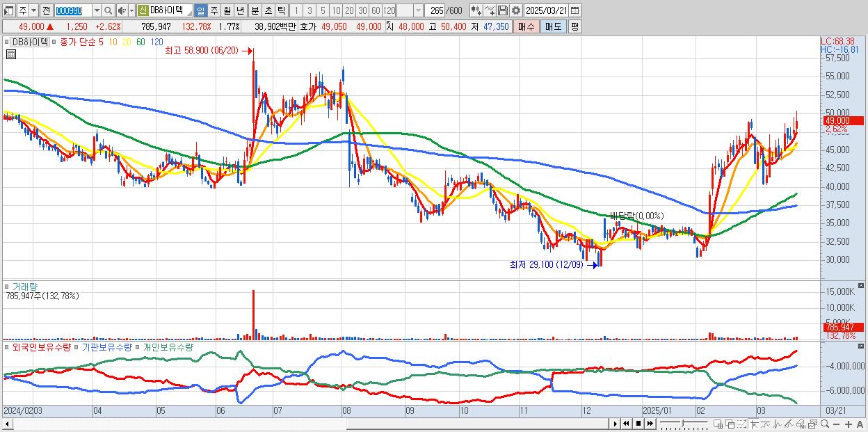Click the rewind playback button
Screen dimensions: 868x432
tap(627, 424)
